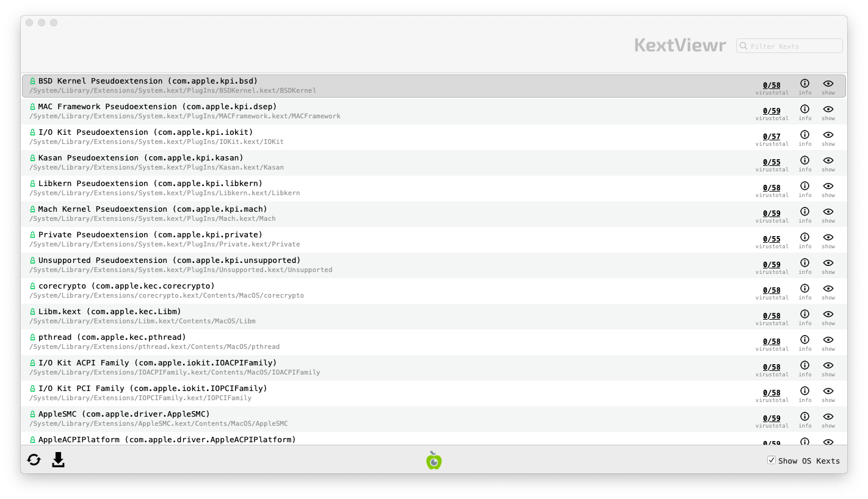Click lock icon beside Kasan Pseudoextension

tap(33, 158)
